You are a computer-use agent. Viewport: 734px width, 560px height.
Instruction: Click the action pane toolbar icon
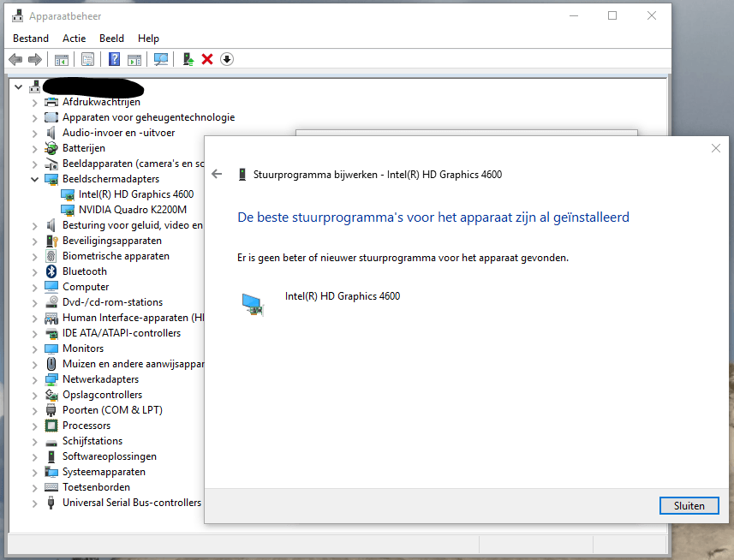[134, 59]
